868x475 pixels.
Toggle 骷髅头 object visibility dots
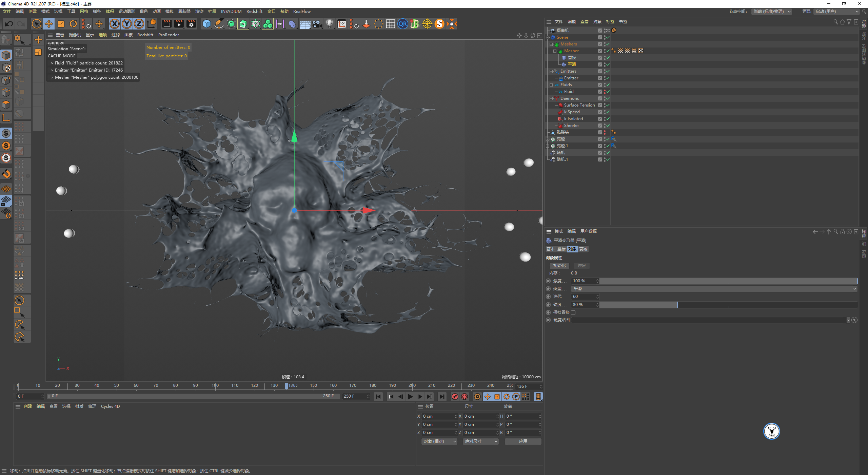pyautogui.click(x=605, y=132)
